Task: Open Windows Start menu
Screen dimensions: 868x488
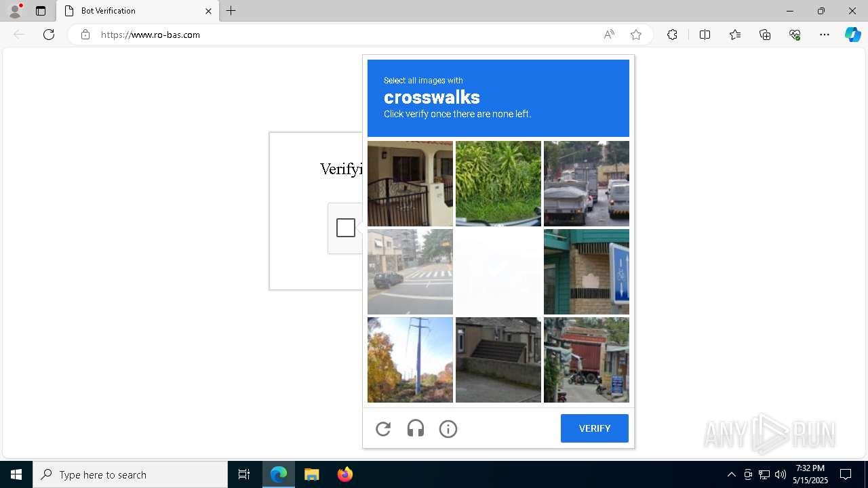Action: click(x=16, y=474)
